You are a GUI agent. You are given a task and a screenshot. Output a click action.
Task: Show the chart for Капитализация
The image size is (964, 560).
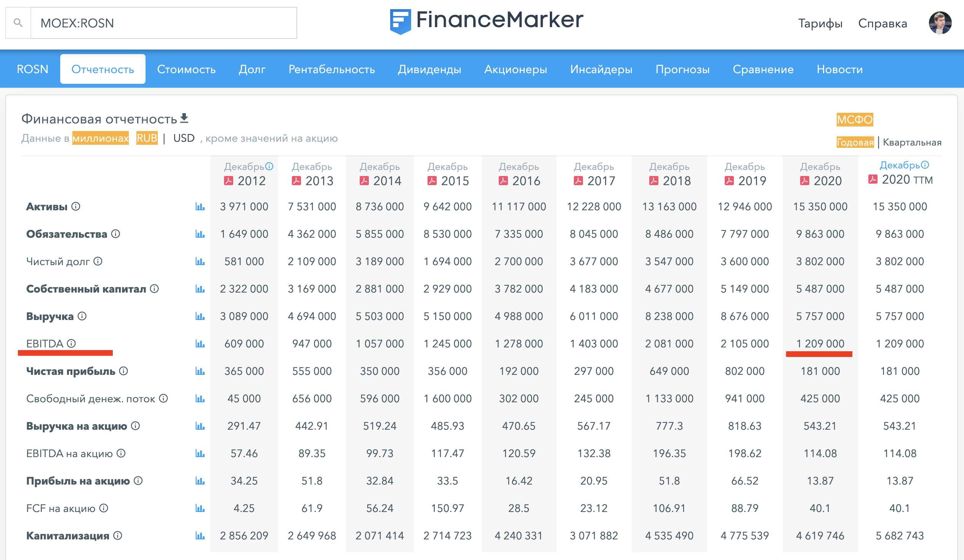pyautogui.click(x=200, y=536)
